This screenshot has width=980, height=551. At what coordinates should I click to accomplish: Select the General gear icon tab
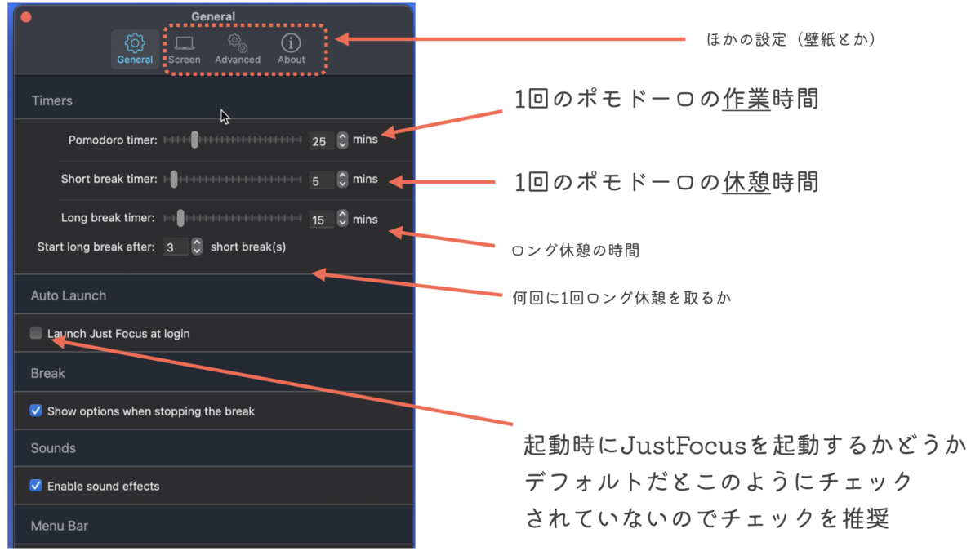coord(135,49)
